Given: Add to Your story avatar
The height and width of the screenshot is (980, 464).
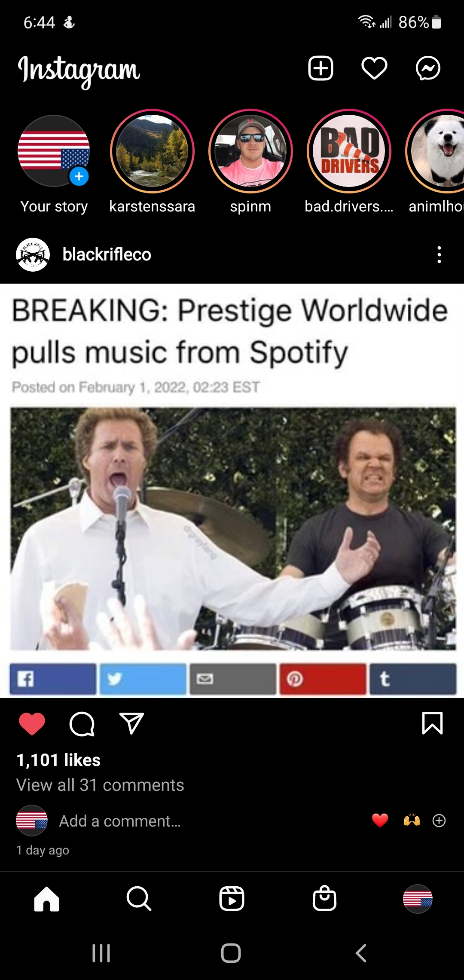Looking at the screenshot, I should click(54, 151).
